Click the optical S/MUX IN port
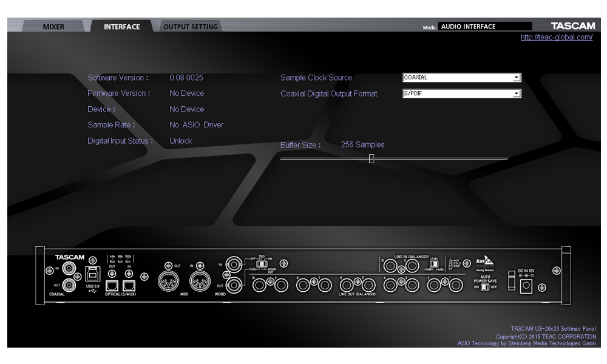This screenshot has height=364, width=607. [x=129, y=286]
